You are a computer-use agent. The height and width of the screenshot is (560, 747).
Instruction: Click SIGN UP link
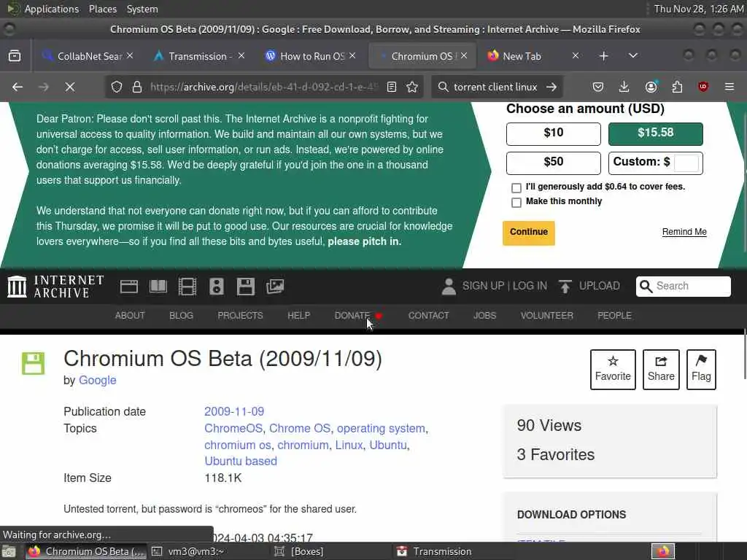point(483,286)
